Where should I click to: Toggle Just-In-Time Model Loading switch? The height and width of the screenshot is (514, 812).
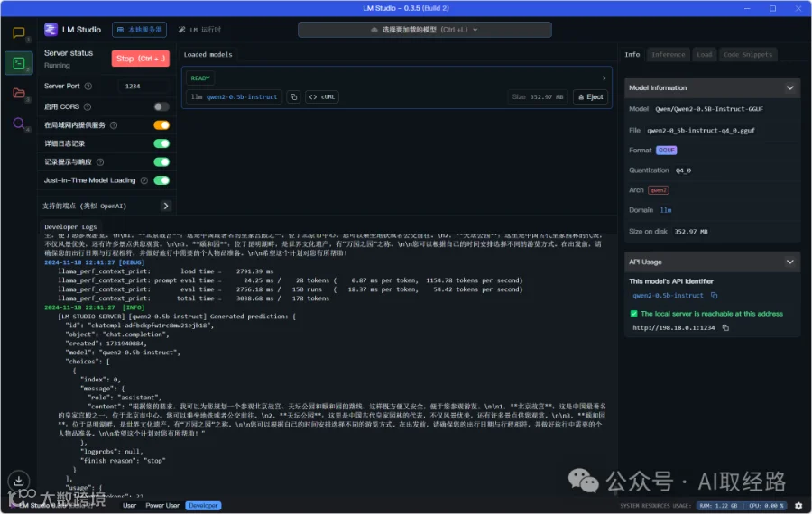(161, 180)
